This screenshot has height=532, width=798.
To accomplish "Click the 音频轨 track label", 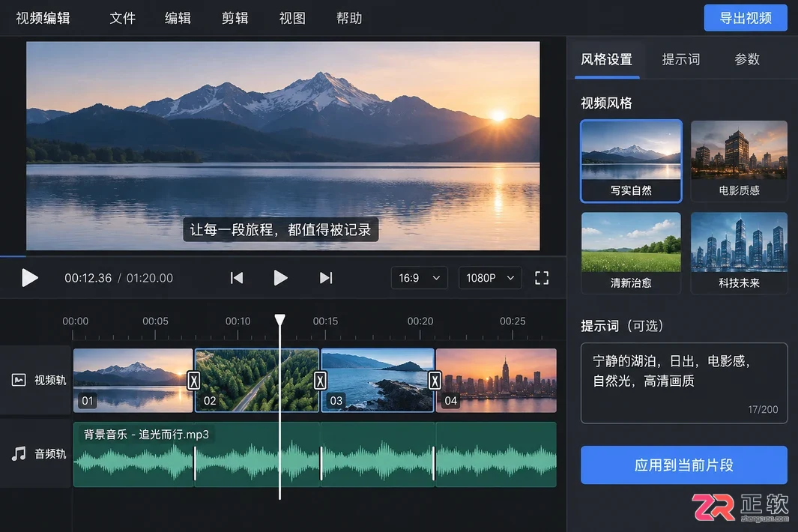I will pos(50,453).
